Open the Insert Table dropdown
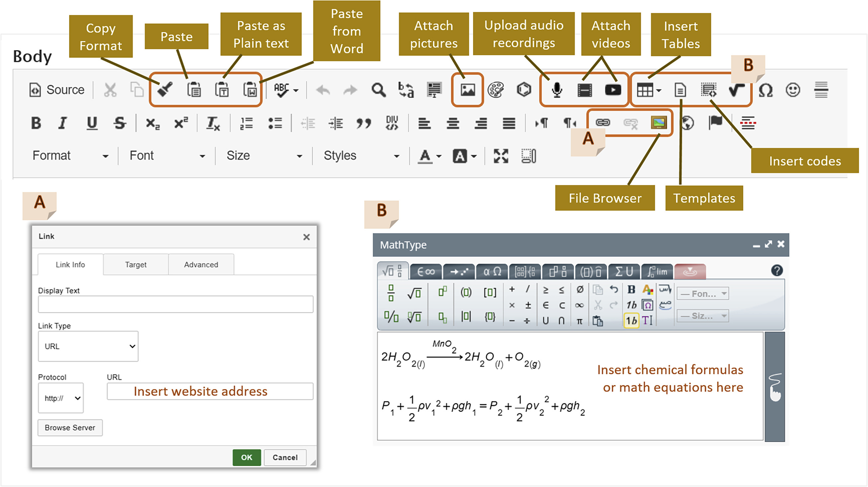Viewport: 868px width, 487px height. coord(649,90)
